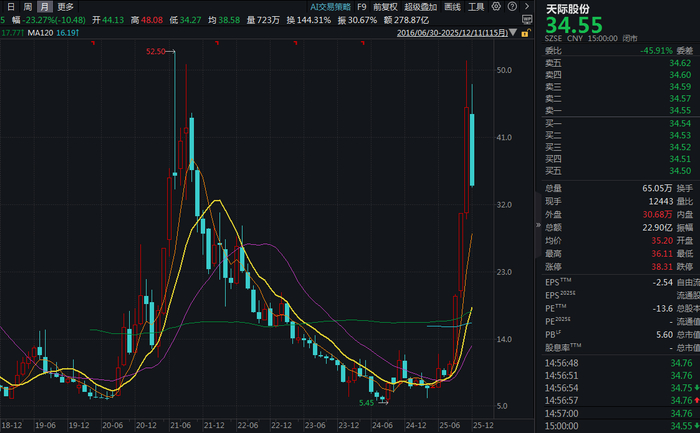
Task: Click the 委比 value -45.91%
Action: 656,50
